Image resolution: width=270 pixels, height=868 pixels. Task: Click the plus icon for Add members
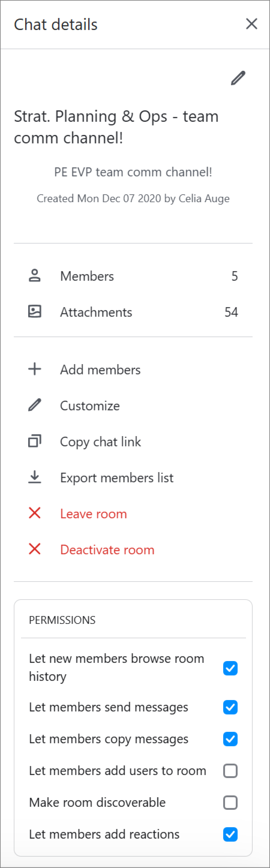(35, 370)
